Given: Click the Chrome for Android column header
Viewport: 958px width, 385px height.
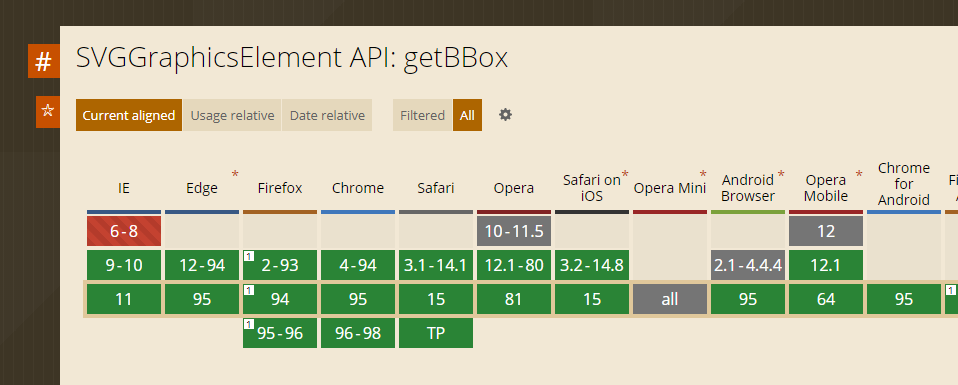Looking at the screenshot, I should pos(904,183).
